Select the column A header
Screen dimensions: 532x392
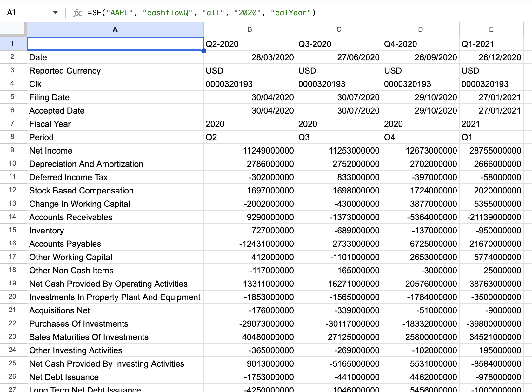tap(115, 29)
